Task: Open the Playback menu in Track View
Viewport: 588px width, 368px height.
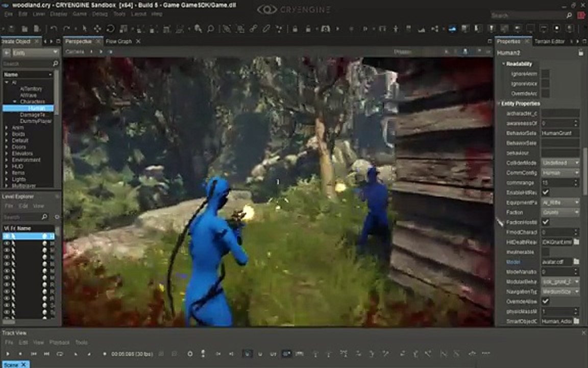Action: point(59,342)
